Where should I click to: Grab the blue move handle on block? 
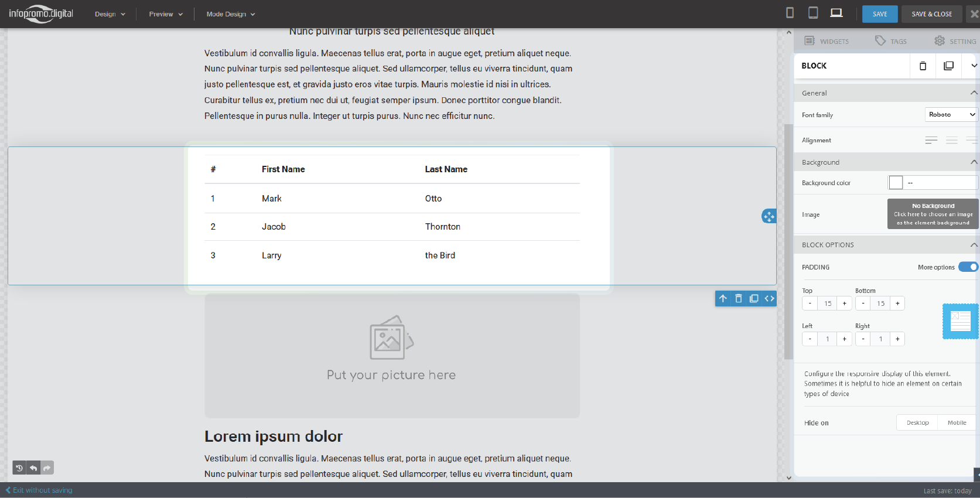[769, 216]
